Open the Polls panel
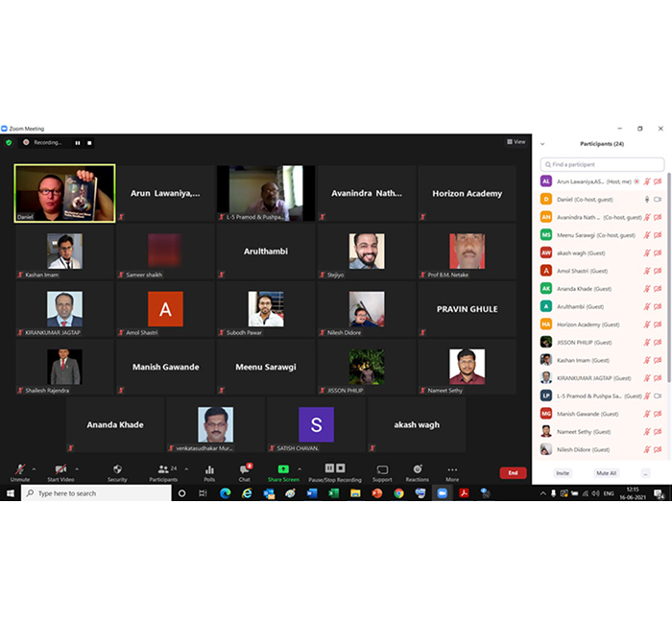The width and height of the screenshot is (672, 624). [209, 469]
